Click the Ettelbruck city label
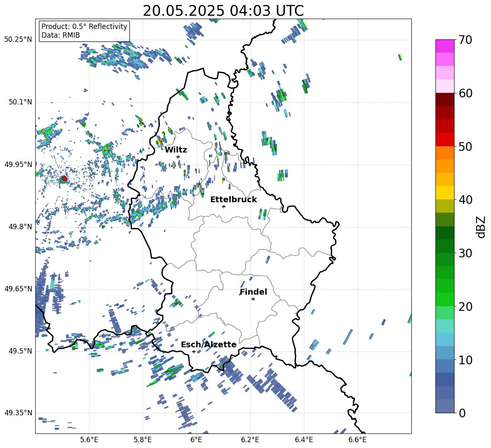This screenshot has height=448, width=491. [233, 200]
